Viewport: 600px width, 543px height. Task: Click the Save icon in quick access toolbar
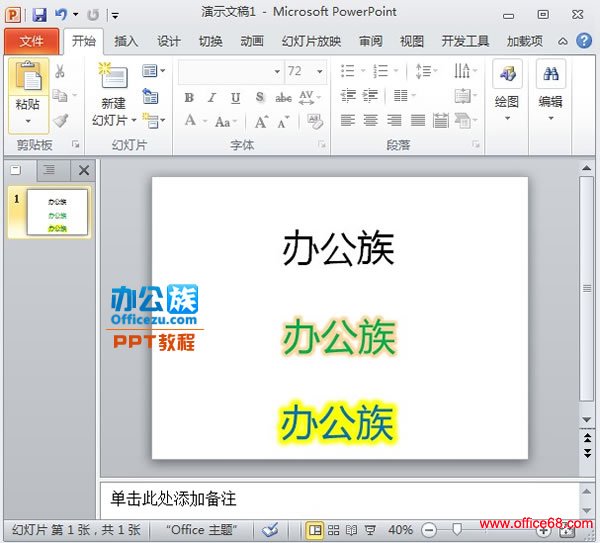pyautogui.click(x=39, y=15)
